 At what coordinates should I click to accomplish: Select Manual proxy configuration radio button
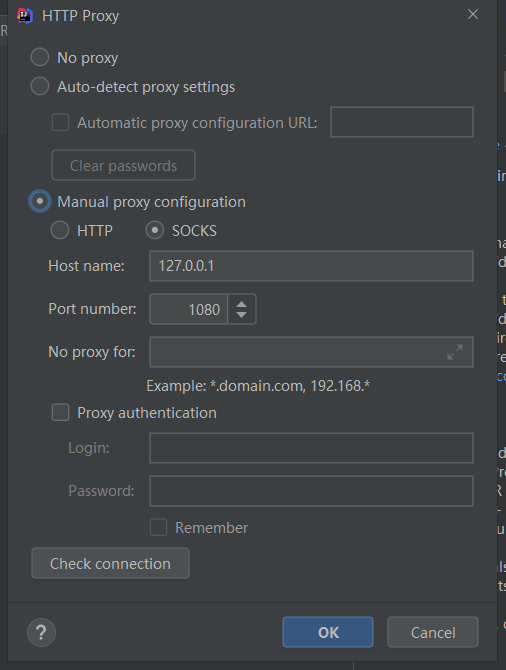40,201
